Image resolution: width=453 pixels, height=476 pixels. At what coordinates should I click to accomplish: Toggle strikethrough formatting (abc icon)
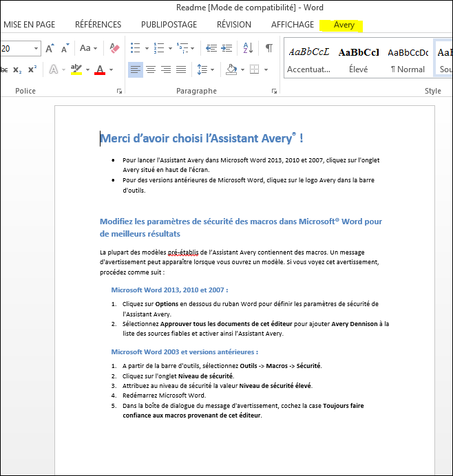4,70
